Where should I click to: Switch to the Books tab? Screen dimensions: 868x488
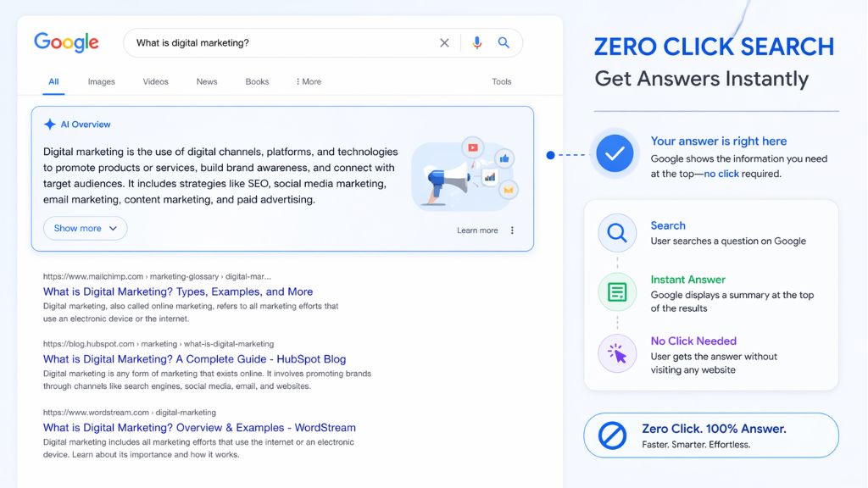[x=257, y=81]
